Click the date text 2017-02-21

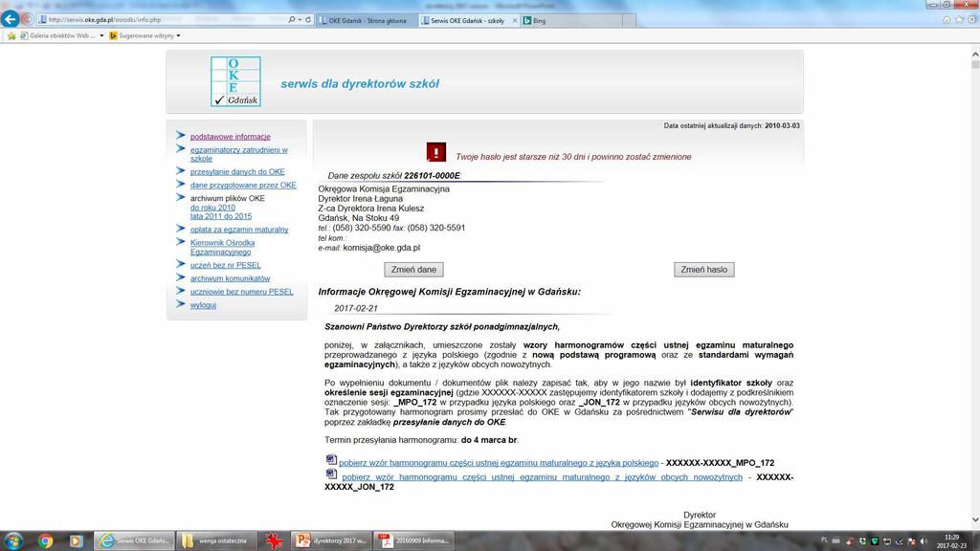356,308
